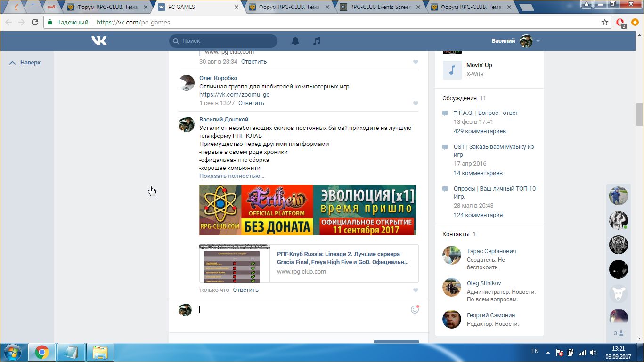Open the notepad taskbar icon

[71, 352]
